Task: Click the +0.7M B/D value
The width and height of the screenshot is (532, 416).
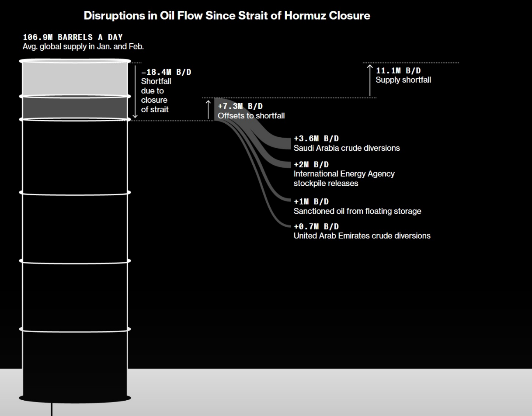Action: (x=316, y=226)
